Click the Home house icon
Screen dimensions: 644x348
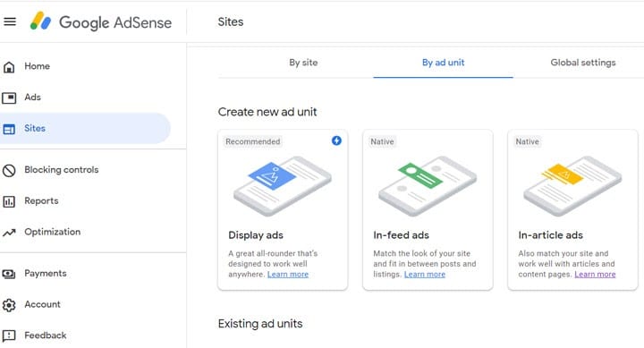coord(9,66)
